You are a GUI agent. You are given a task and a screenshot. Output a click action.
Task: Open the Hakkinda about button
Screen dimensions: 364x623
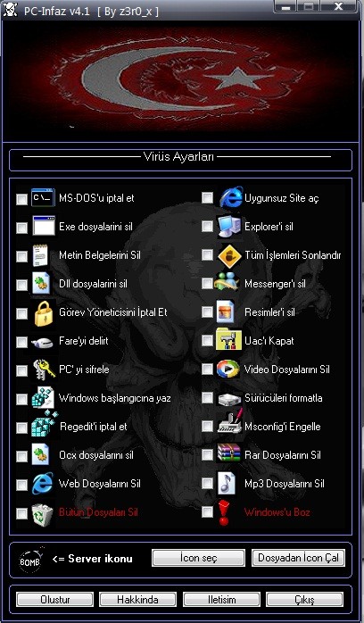pyautogui.click(x=137, y=600)
